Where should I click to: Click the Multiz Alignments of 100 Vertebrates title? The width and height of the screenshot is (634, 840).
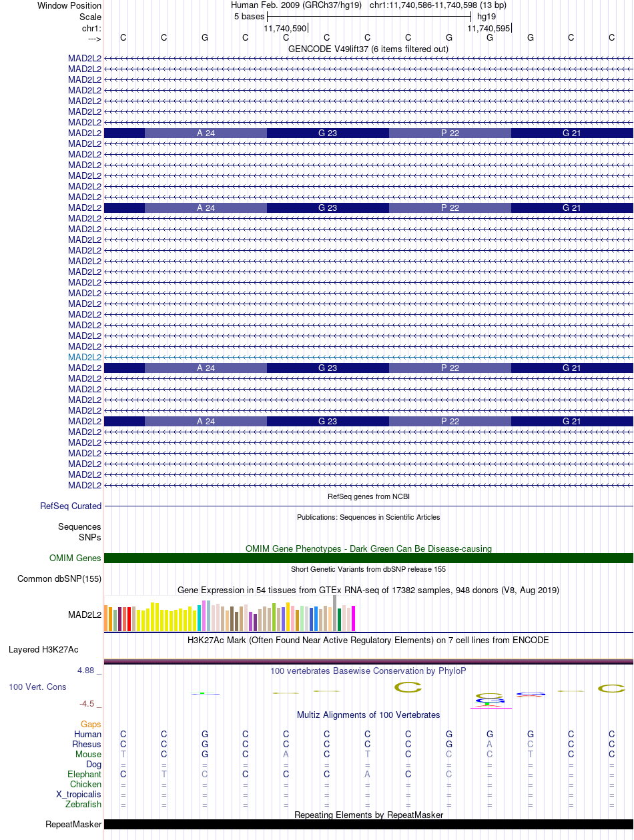[x=368, y=715]
